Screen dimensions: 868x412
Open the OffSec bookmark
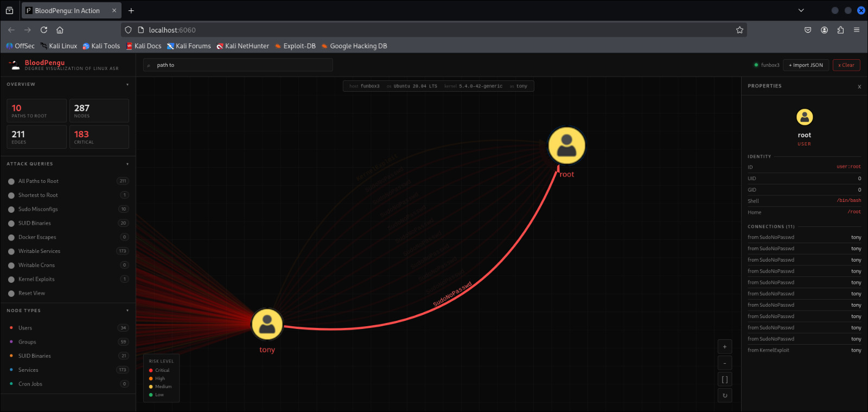click(20, 46)
